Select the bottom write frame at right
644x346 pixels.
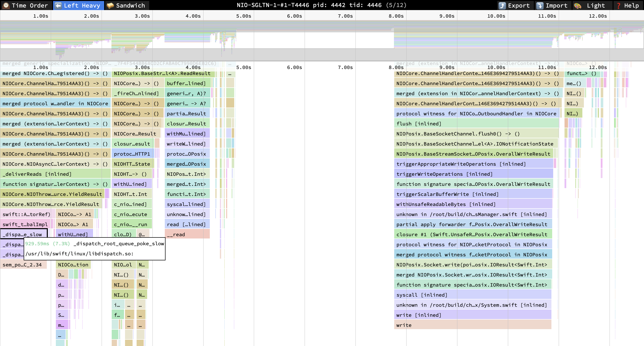472,325
